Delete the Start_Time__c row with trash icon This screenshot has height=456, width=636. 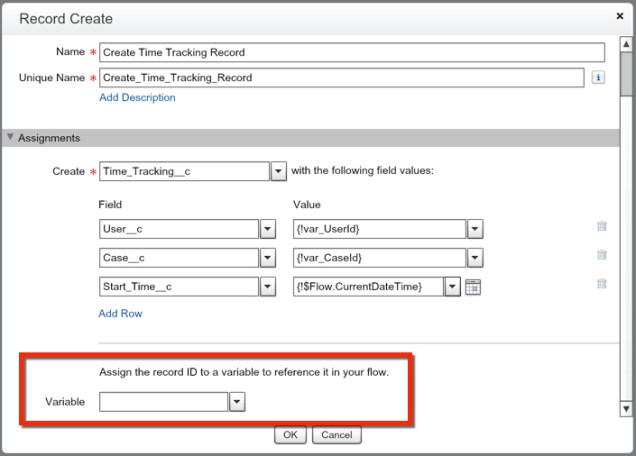point(602,284)
